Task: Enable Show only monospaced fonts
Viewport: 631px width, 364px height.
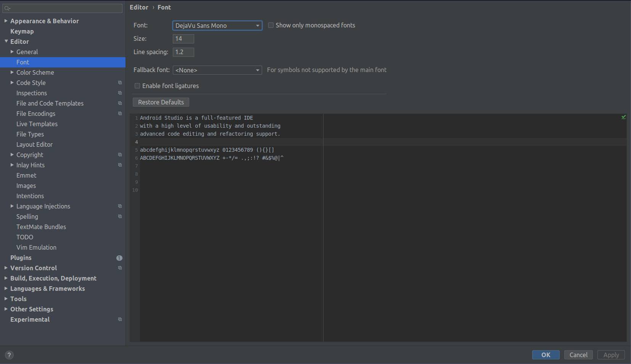Action: pyautogui.click(x=271, y=25)
